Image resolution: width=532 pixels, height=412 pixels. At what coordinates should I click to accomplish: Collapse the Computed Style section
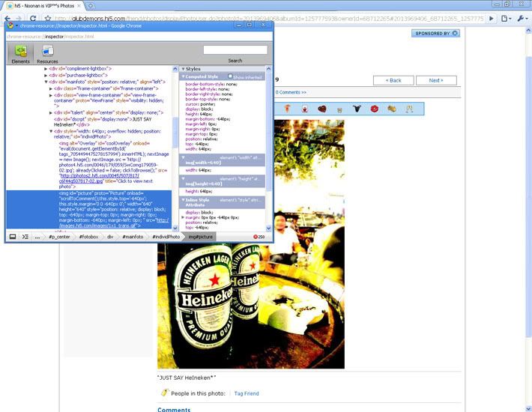(184, 76)
